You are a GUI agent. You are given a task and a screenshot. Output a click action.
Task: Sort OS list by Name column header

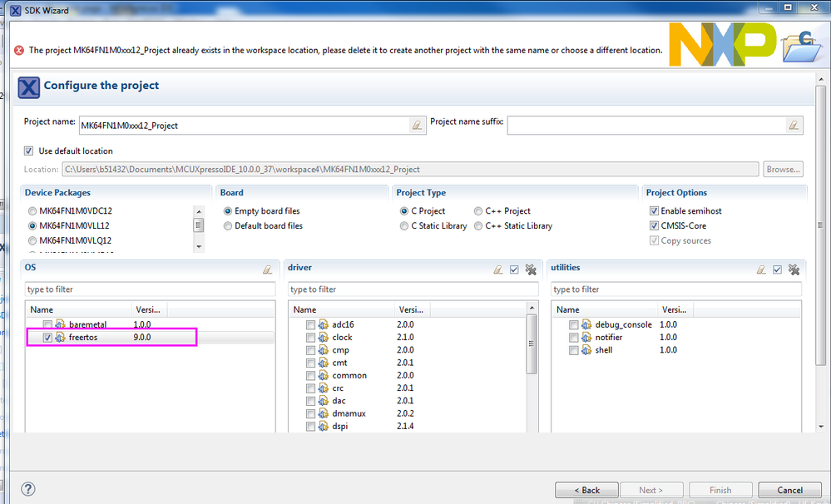click(x=78, y=309)
